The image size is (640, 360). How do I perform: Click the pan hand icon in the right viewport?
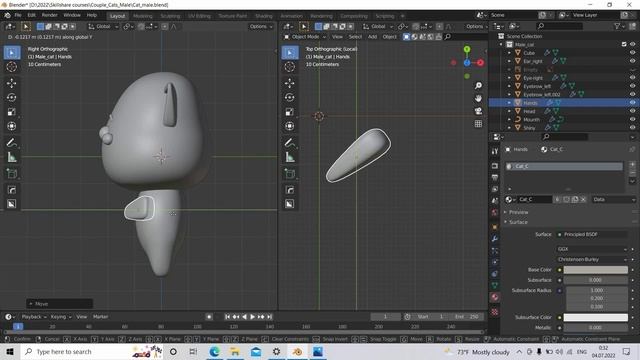click(x=478, y=98)
